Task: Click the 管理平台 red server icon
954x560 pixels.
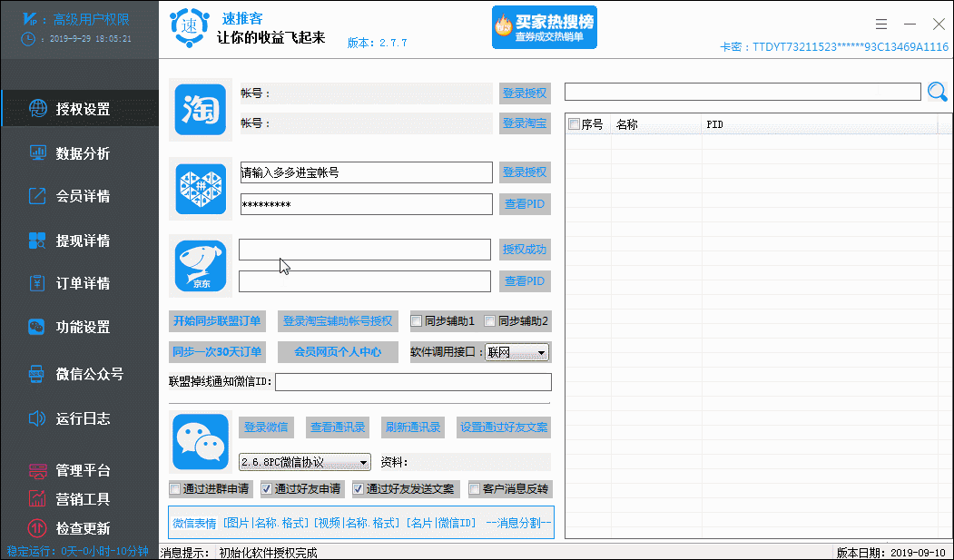Action: [x=38, y=471]
